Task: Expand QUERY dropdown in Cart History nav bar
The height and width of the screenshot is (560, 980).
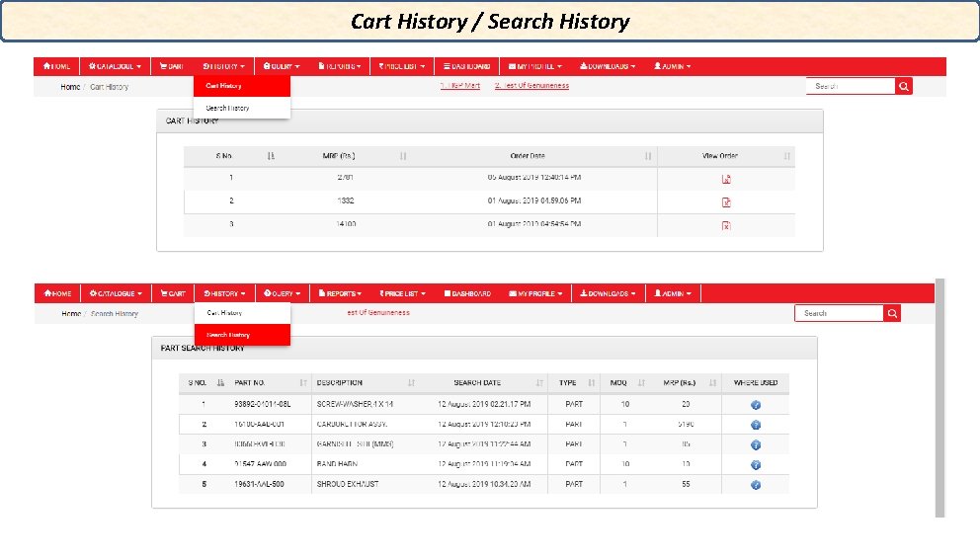Action: [x=282, y=66]
